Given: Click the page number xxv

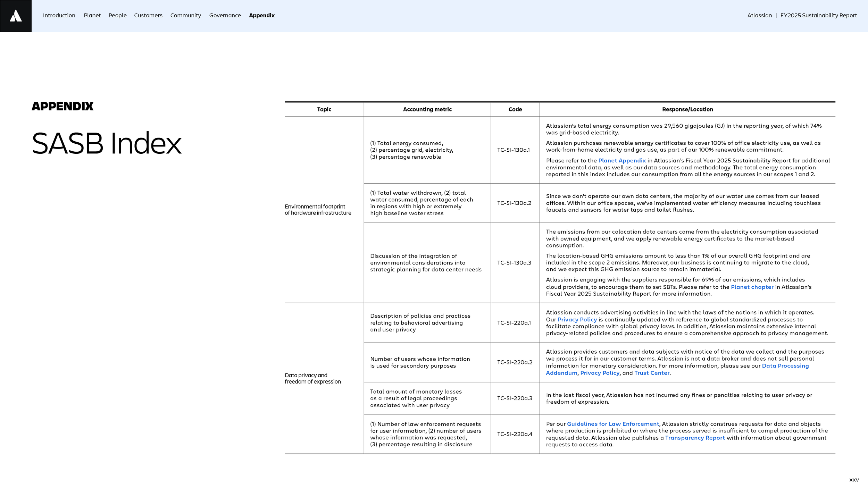Looking at the screenshot, I should [x=854, y=480].
